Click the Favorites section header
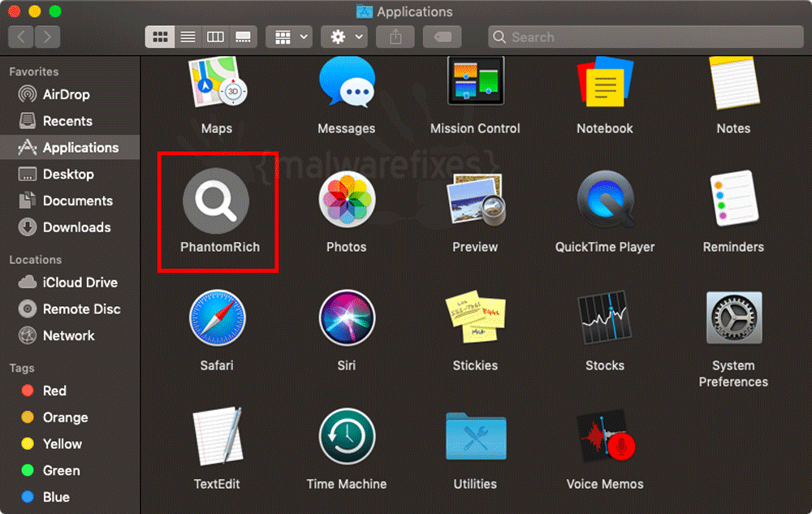Image resolution: width=812 pixels, height=514 pixels. click(x=33, y=71)
